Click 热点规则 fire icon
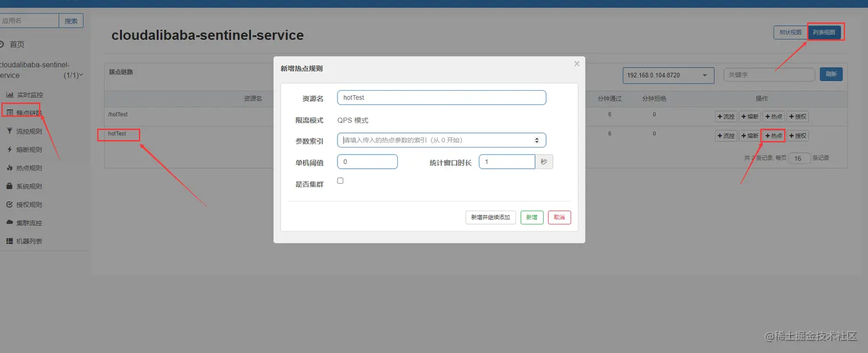This screenshot has height=353, width=868. tap(10, 168)
